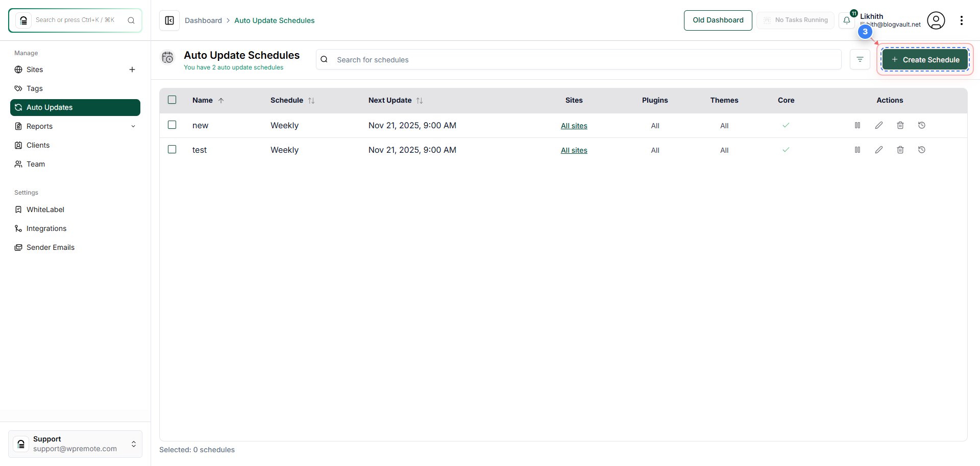980x466 pixels.
Task: Select the checkbox for the "new" schedule row
Action: [172, 125]
